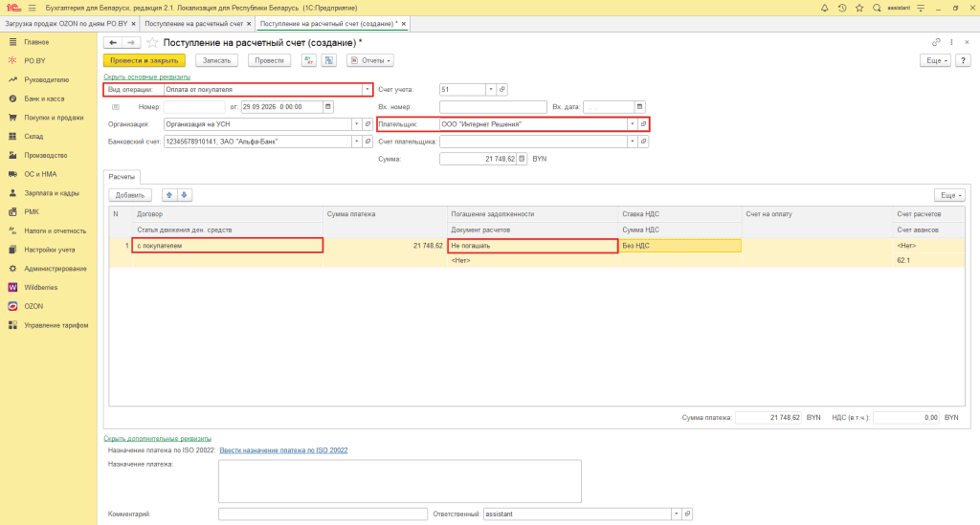
Task: Open Wildberries section in sidebar
Action: [40, 288]
